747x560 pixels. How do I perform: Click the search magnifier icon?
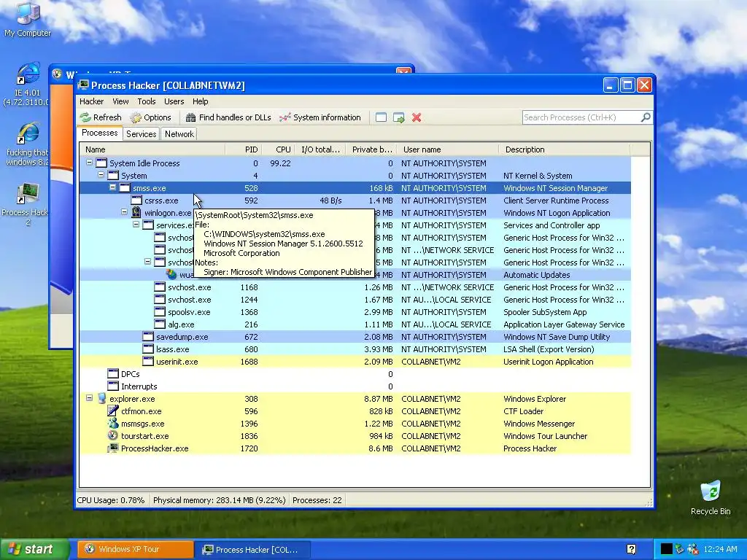646,117
